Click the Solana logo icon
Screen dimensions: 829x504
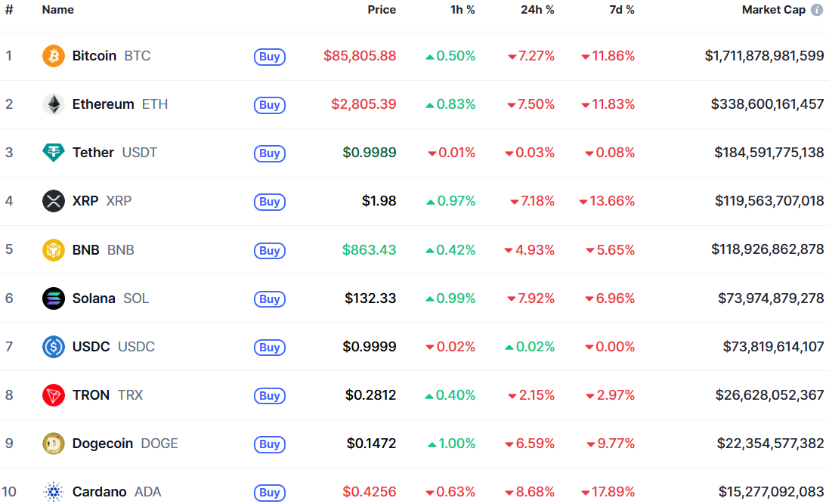[x=54, y=298]
